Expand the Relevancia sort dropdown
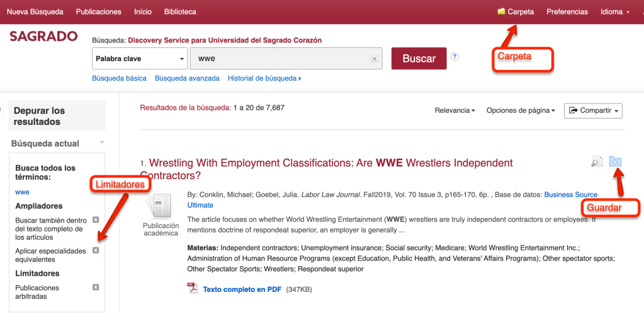 pos(455,110)
